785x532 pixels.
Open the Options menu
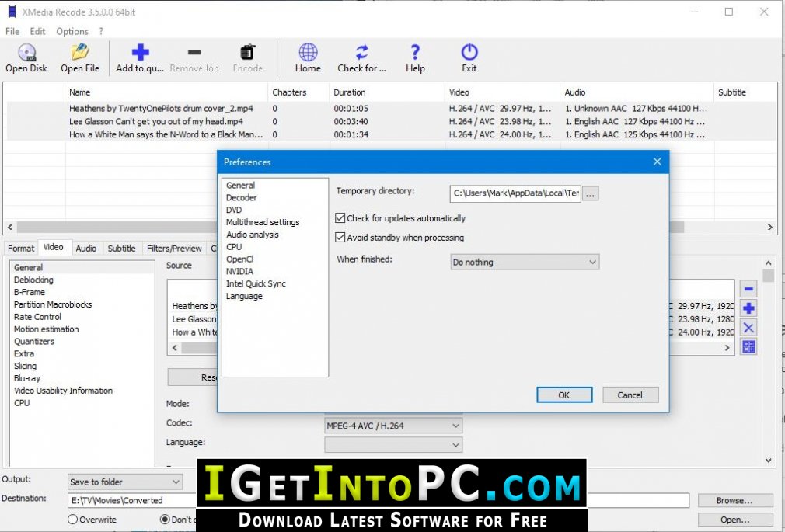tap(72, 31)
